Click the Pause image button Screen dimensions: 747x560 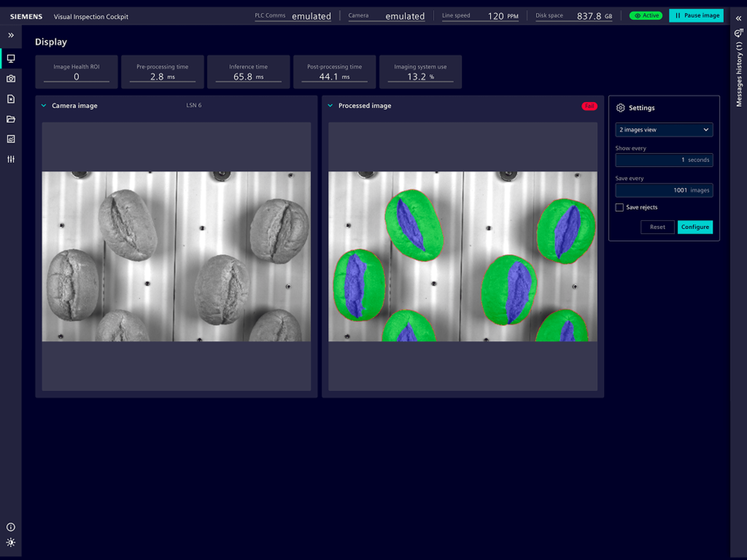point(696,16)
